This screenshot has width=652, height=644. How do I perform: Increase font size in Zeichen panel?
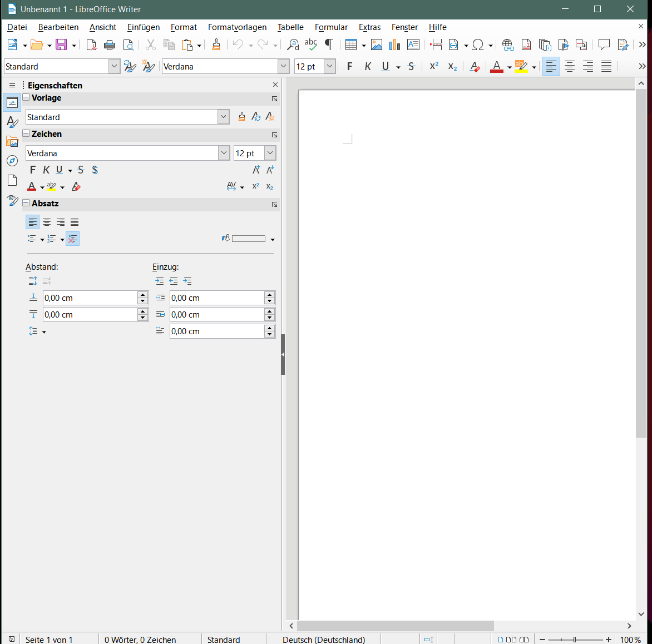click(x=256, y=170)
